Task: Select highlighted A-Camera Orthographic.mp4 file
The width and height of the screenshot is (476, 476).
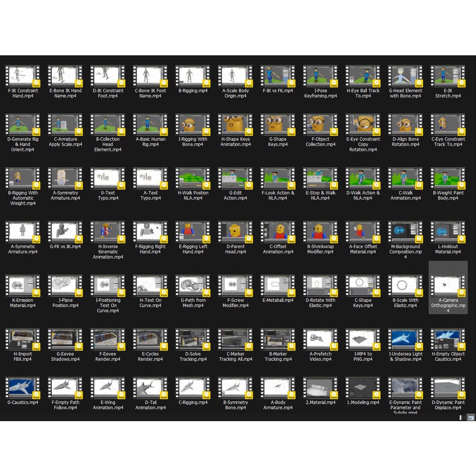Action: click(x=448, y=287)
